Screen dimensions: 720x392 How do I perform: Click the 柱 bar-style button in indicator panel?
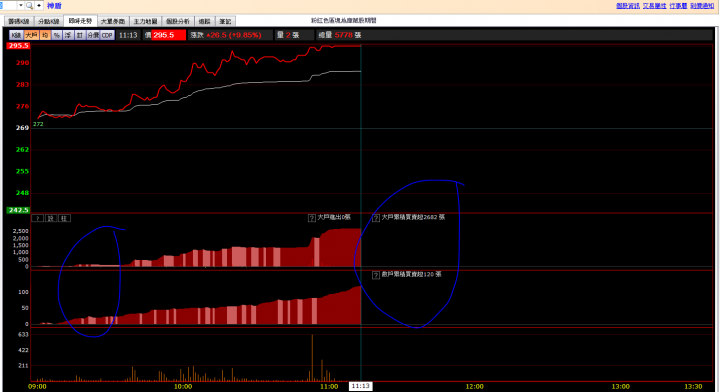[x=64, y=218]
